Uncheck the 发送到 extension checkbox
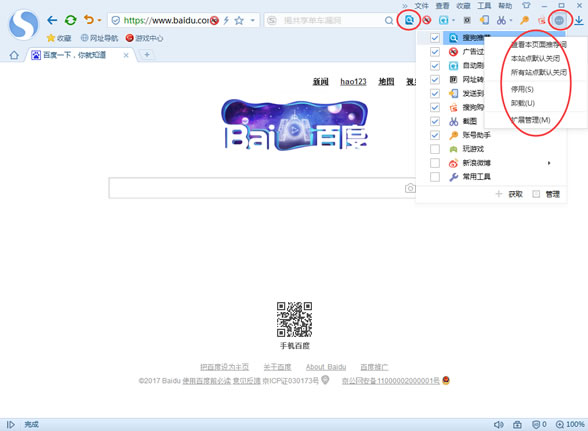 click(x=435, y=93)
